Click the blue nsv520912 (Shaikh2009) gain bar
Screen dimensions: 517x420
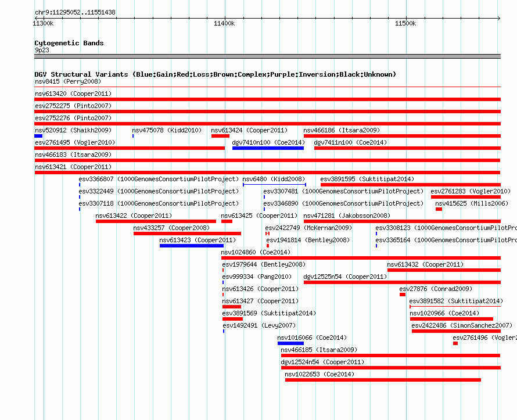click(38, 136)
